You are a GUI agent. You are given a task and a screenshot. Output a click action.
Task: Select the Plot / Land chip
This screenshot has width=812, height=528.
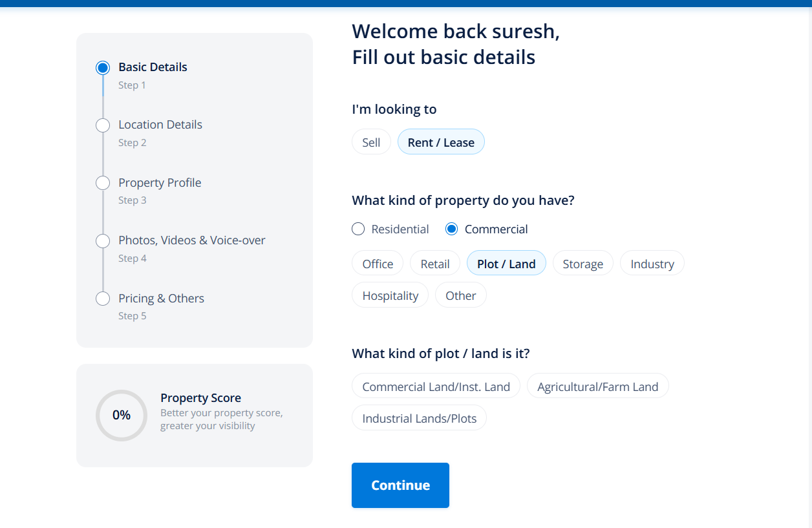click(506, 264)
